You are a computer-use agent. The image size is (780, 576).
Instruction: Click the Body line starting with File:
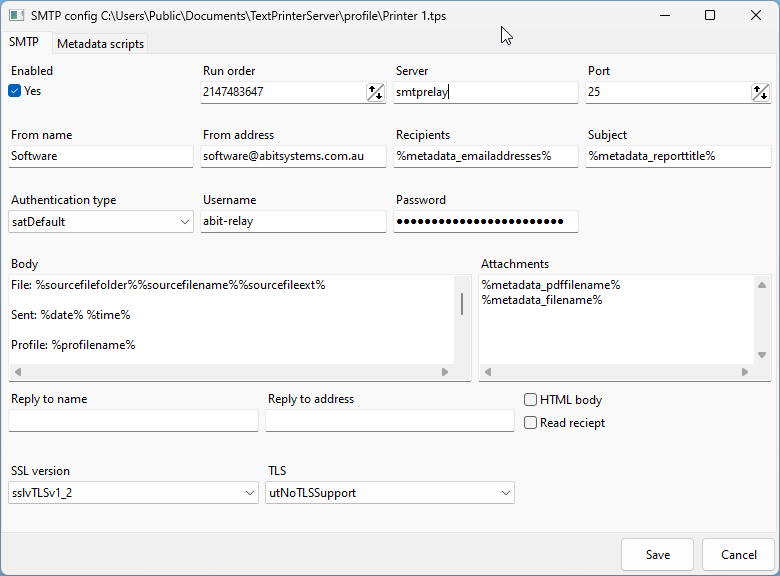[x=168, y=285]
